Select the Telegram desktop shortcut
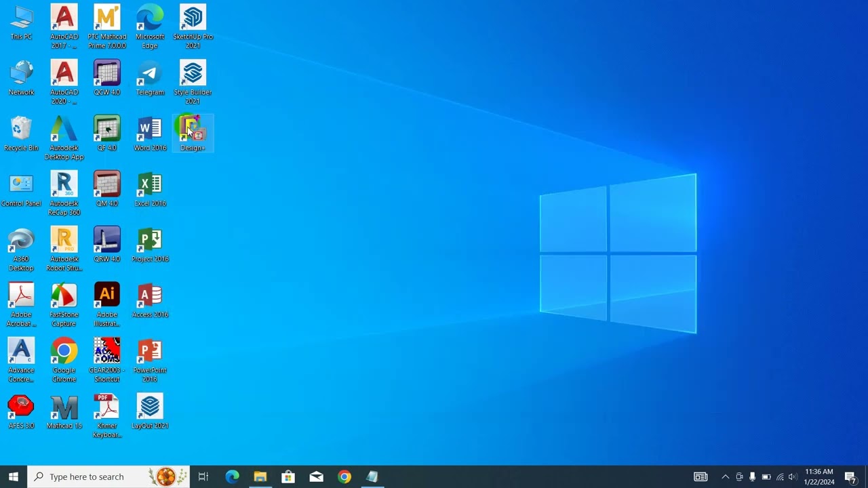Image resolution: width=868 pixels, height=488 pixels. [150, 79]
